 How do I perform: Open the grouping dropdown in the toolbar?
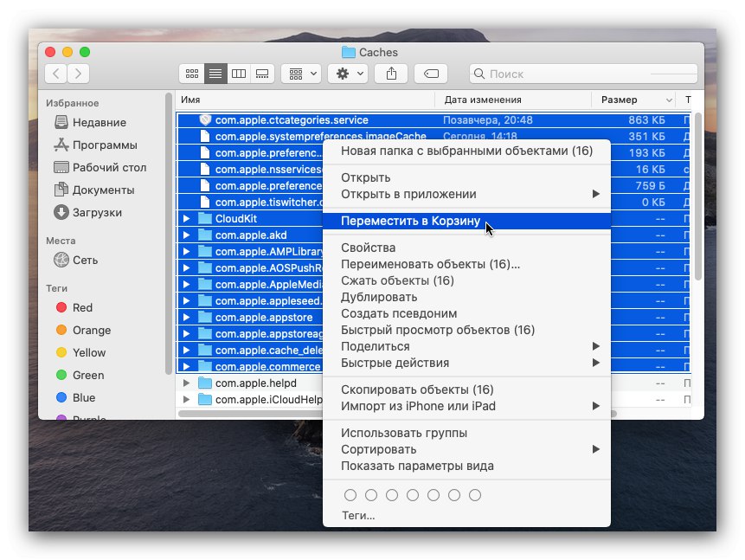click(300, 74)
